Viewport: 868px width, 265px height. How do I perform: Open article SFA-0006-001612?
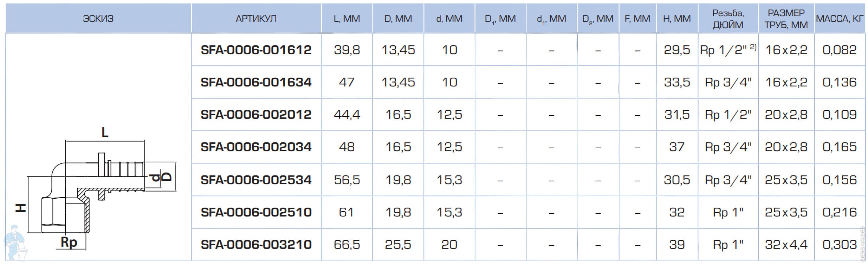click(256, 50)
